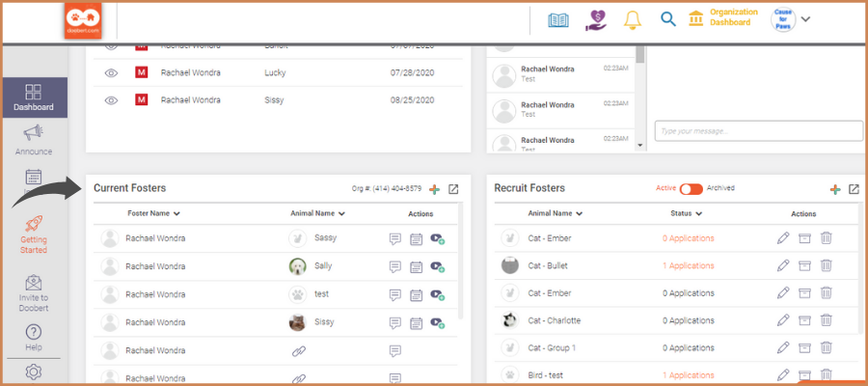Open Getting Started in the sidebar

tap(34, 234)
